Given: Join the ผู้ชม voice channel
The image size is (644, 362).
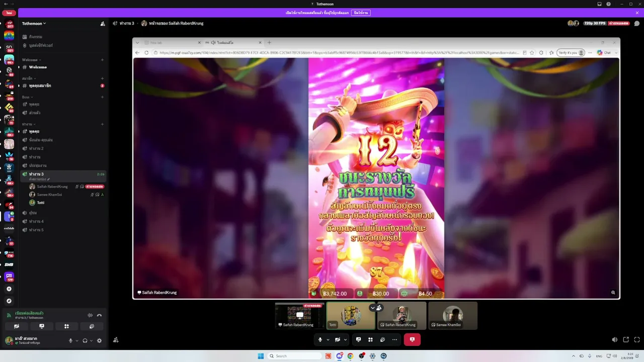Looking at the screenshot, I should pyautogui.click(x=63, y=213).
